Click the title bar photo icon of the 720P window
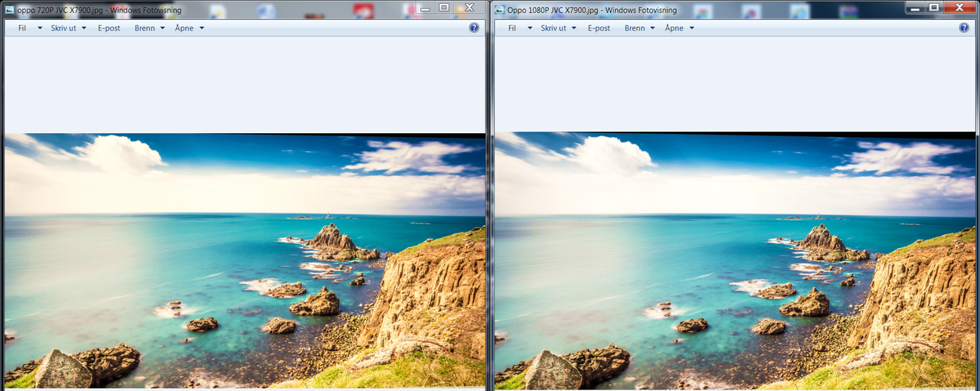Image resolution: width=980 pixels, height=391 pixels. point(10,10)
